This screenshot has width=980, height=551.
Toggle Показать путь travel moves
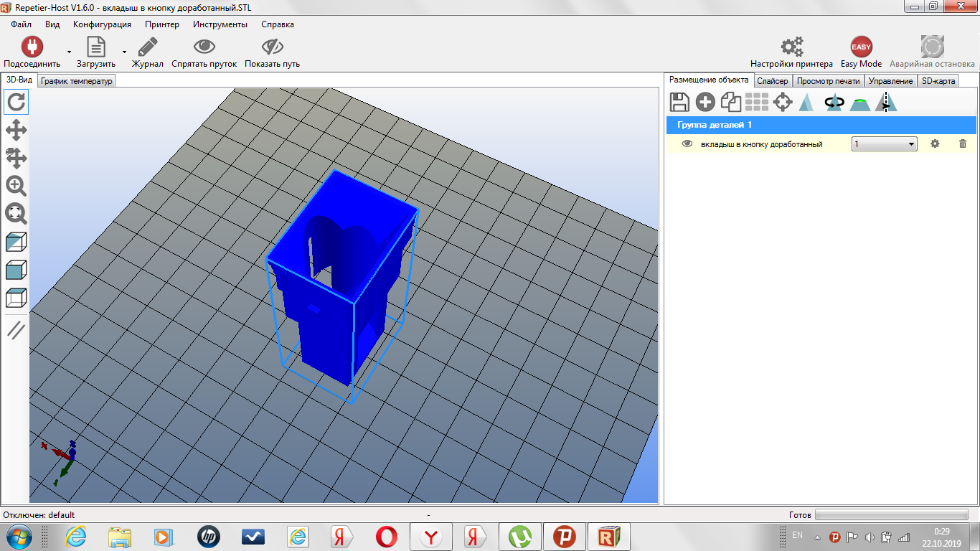[x=273, y=52]
